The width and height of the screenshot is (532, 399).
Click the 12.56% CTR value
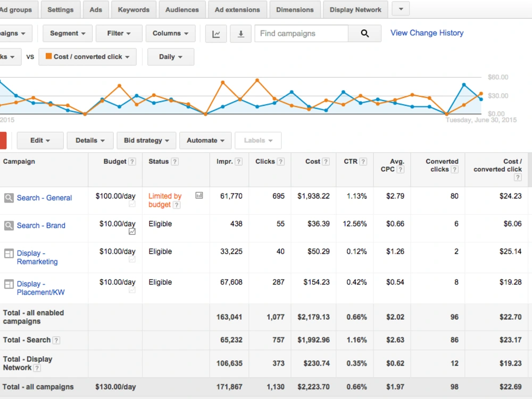click(x=355, y=224)
